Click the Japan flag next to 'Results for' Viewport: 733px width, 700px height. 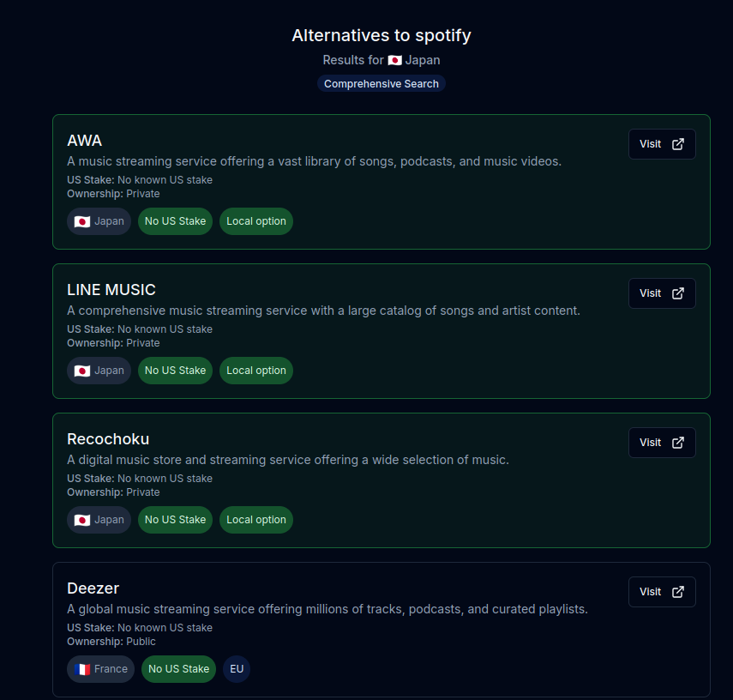tap(394, 60)
